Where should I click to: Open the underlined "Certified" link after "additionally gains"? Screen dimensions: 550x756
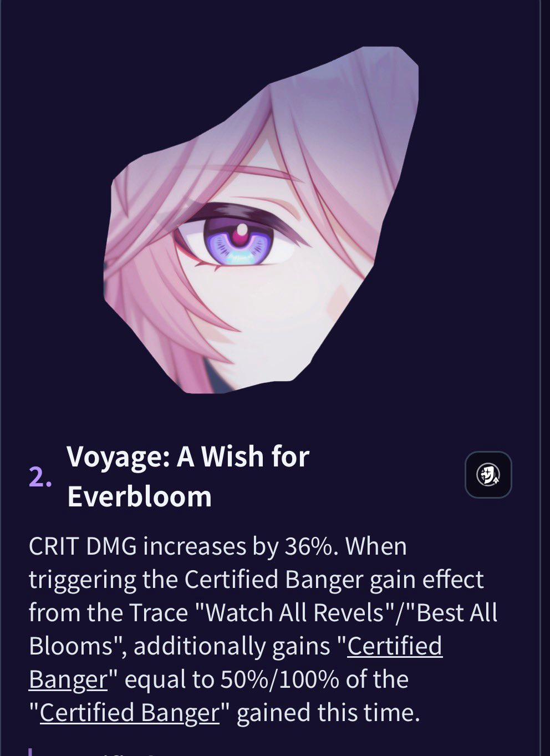click(394, 646)
